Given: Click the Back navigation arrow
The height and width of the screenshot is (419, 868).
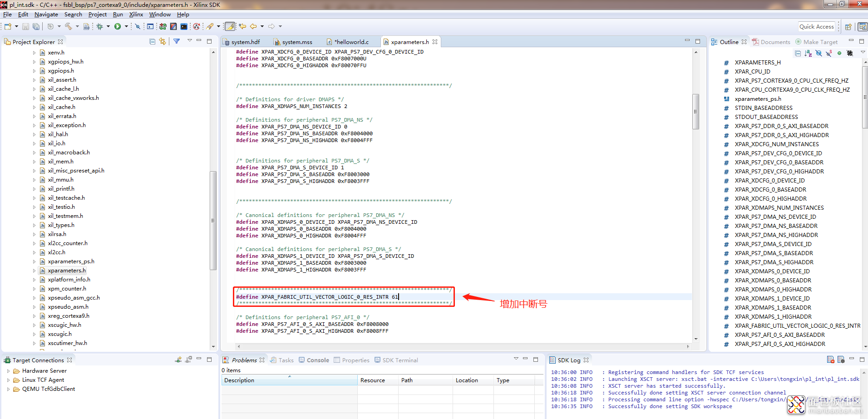Looking at the screenshot, I should click(253, 26).
